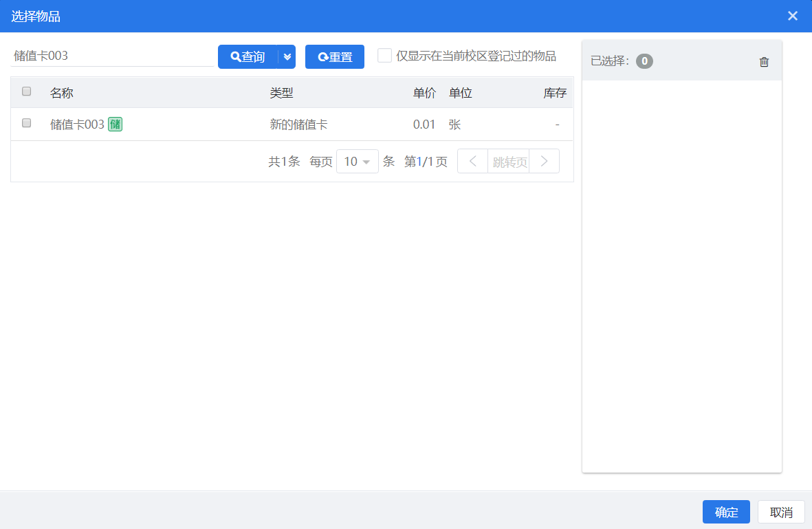Click the selected count badge 0

point(644,61)
